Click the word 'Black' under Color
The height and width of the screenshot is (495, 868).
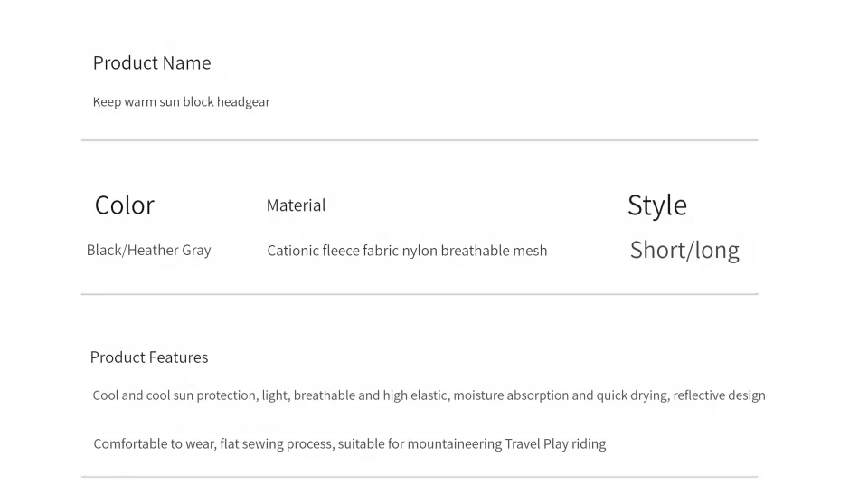point(104,251)
